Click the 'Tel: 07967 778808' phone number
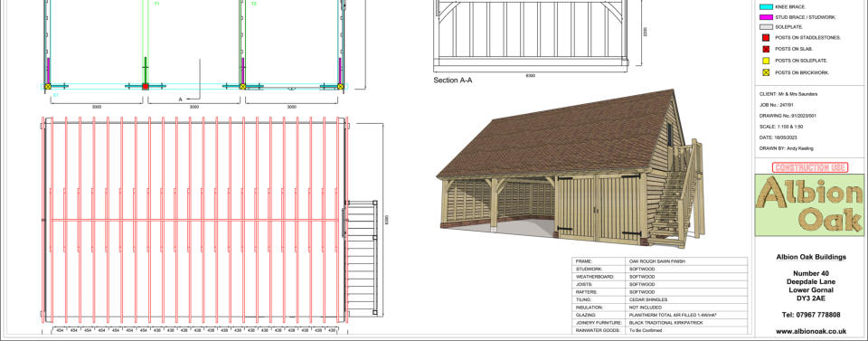This screenshot has height=341, width=868. click(x=811, y=315)
